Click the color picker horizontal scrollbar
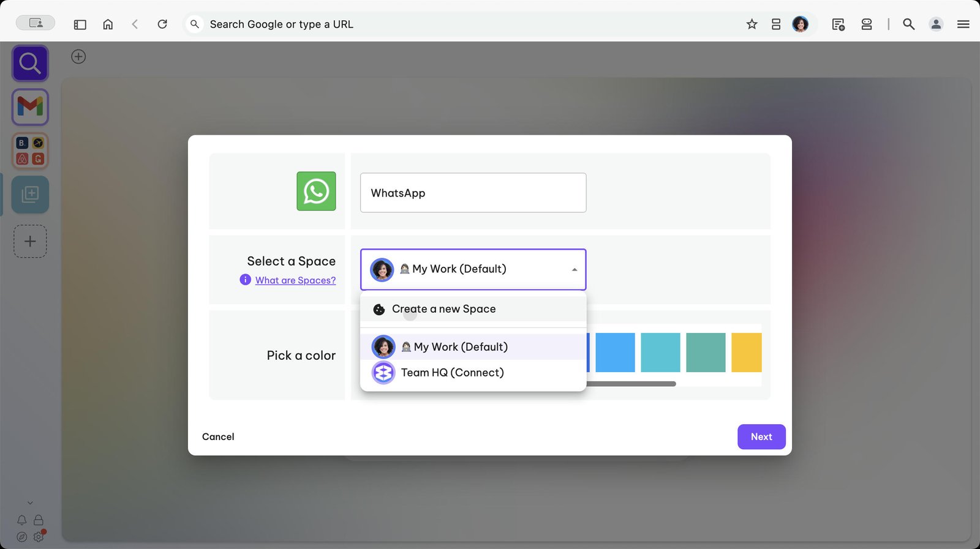The height and width of the screenshot is (549, 980). coord(631,384)
